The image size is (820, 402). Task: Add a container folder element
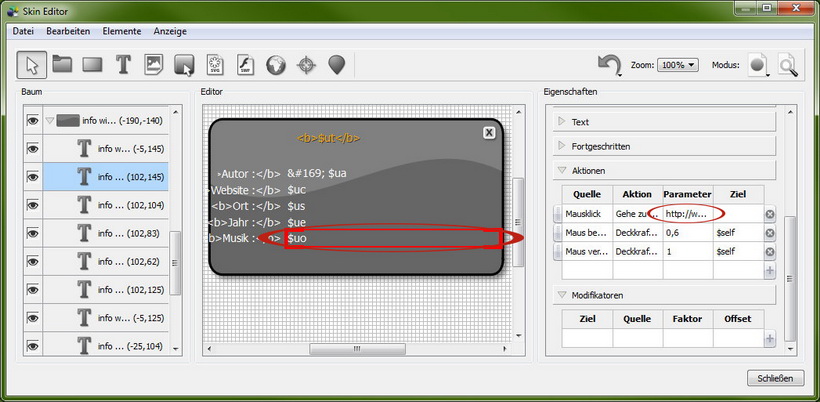[x=62, y=65]
